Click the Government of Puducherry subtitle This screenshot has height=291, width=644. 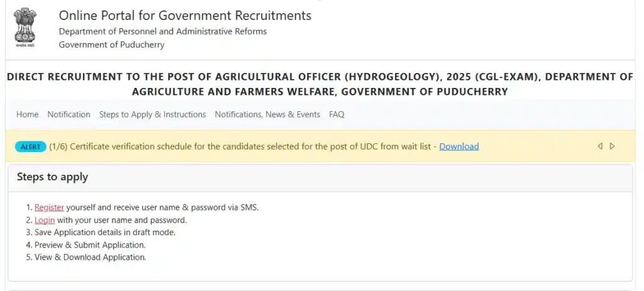(x=111, y=45)
